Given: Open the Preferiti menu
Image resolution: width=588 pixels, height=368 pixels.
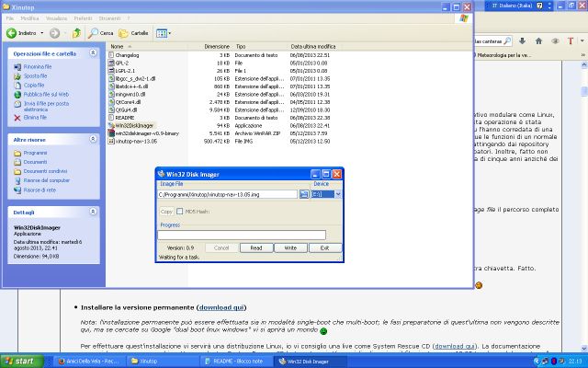Looking at the screenshot, I should click(83, 18).
